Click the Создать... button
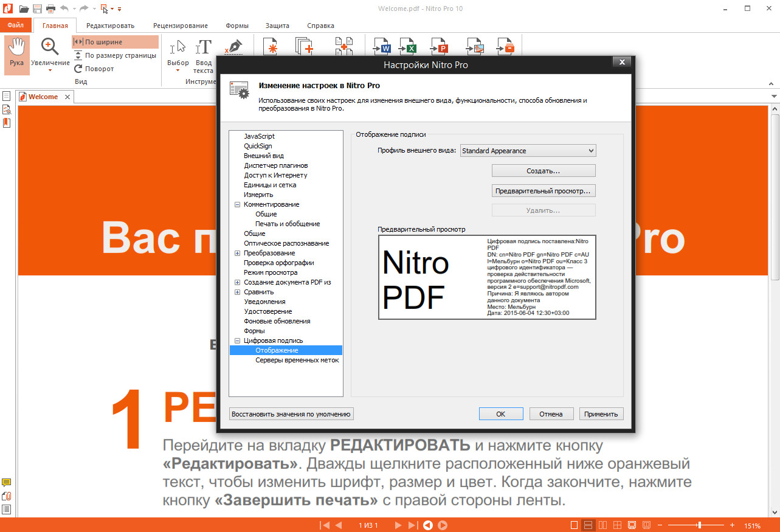Screen dimensions: 780x532 [x=544, y=171]
